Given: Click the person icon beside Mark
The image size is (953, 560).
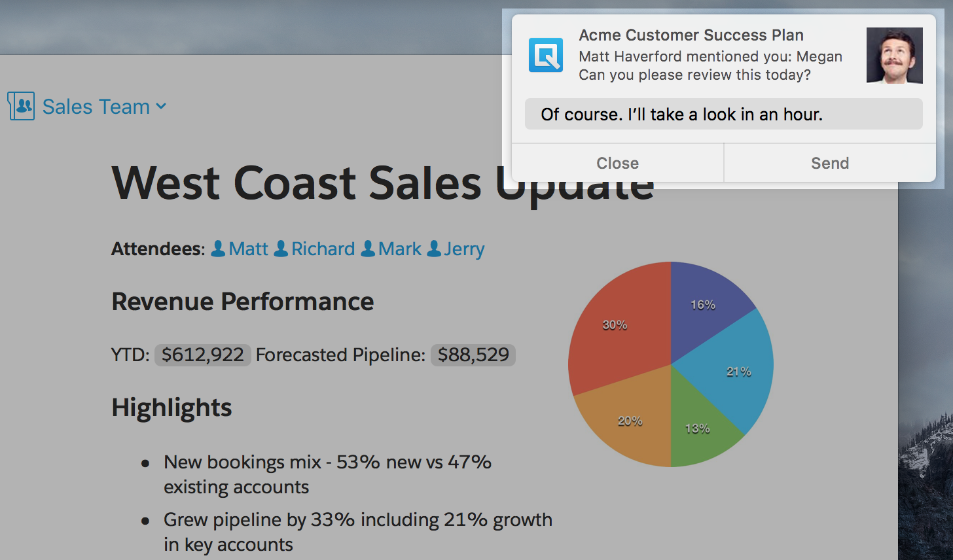Looking at the screenshot, I should 369,249.
